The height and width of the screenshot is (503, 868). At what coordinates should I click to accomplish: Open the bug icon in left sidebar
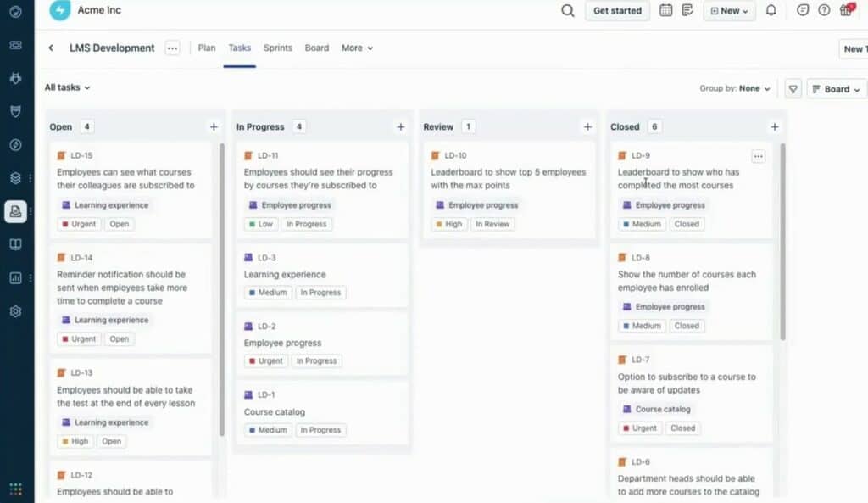[x=15, y=78]
